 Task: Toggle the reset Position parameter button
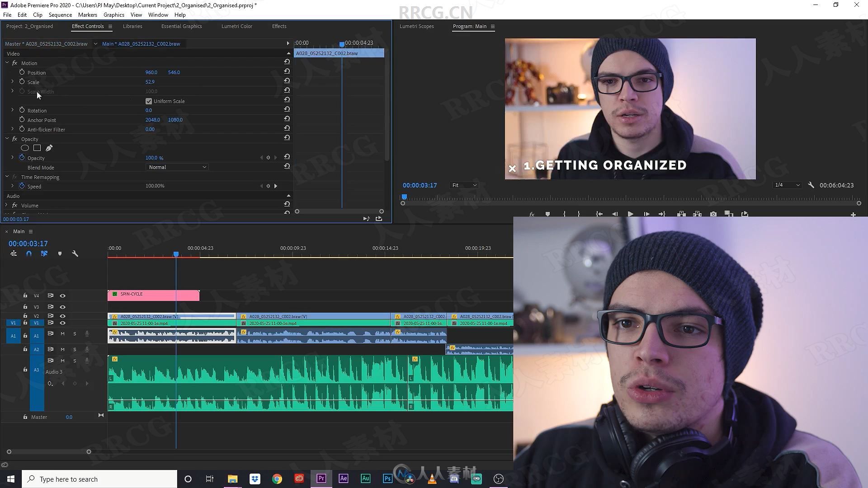(x=287, y=71)
